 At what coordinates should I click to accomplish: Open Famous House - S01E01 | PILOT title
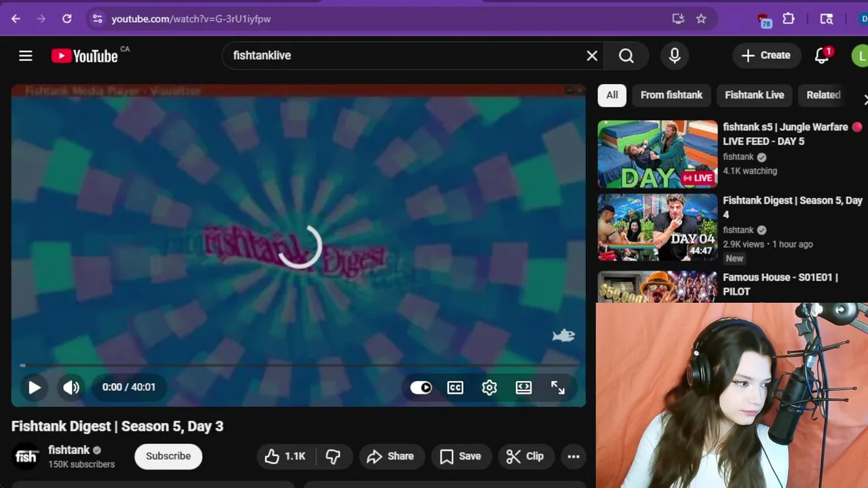pos(781,284)
